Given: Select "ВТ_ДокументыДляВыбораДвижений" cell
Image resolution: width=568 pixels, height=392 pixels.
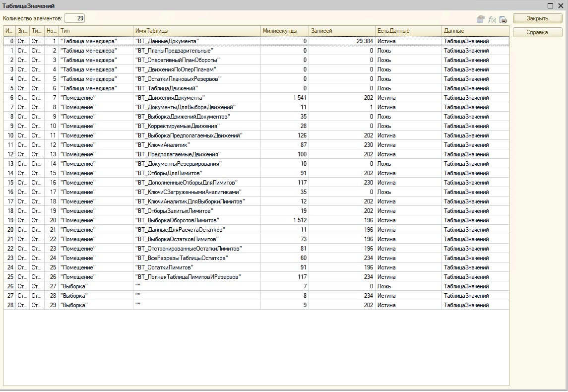Looking at the screenshot, I should 197,107.
